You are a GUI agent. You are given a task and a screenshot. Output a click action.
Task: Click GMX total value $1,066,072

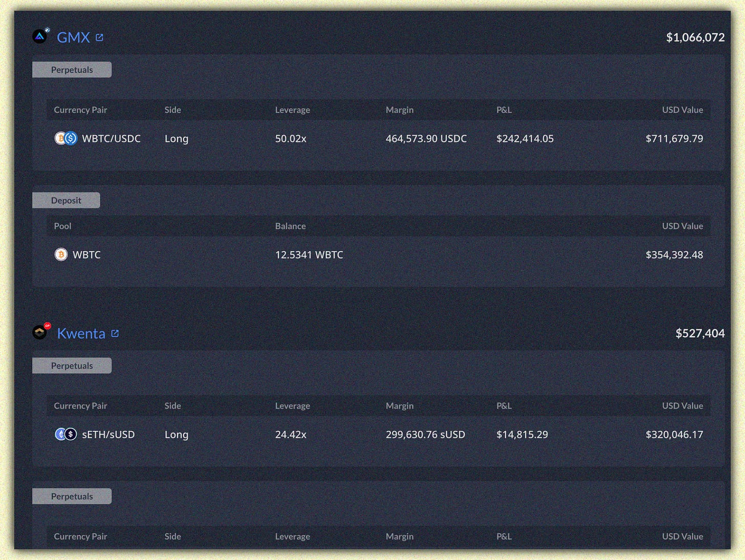(x=695, y=37)
